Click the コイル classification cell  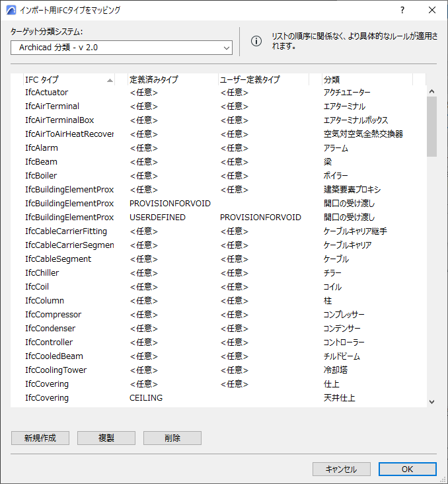[x=332, y=287]
